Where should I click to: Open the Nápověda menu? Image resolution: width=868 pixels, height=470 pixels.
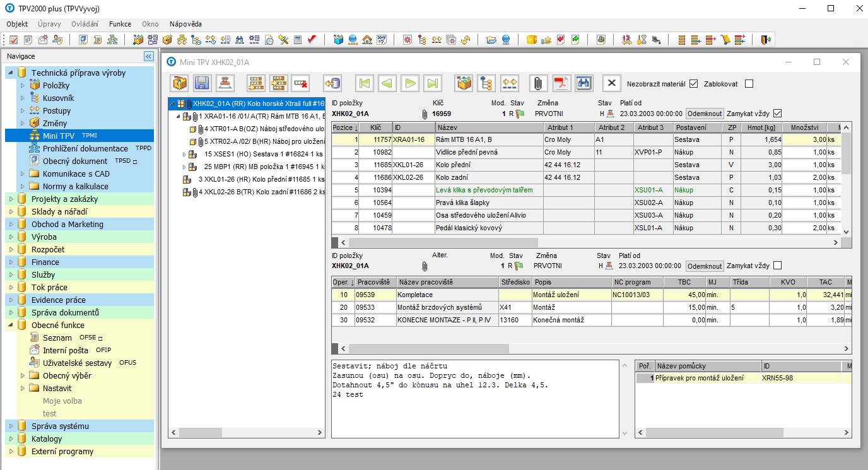pos(185,24)
